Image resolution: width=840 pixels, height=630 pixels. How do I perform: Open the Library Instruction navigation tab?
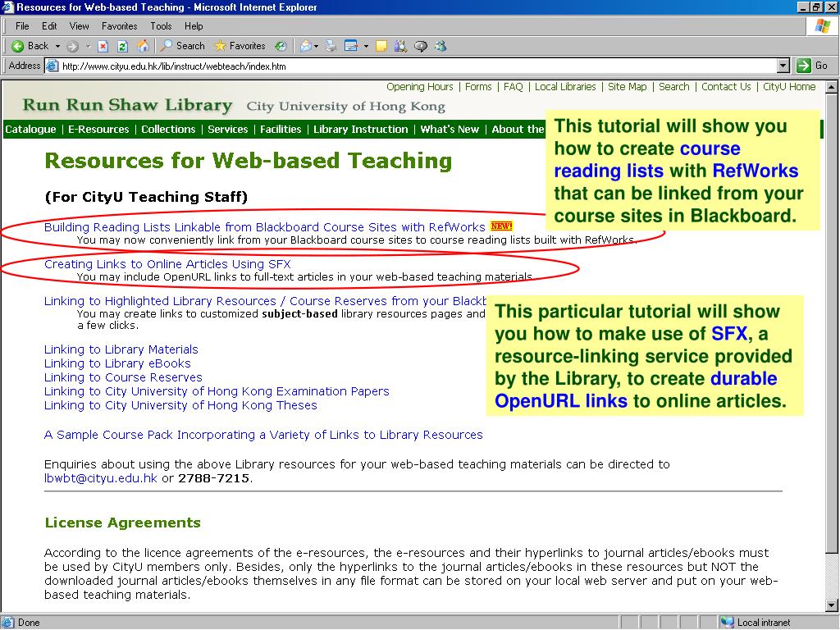pos(361,129)
